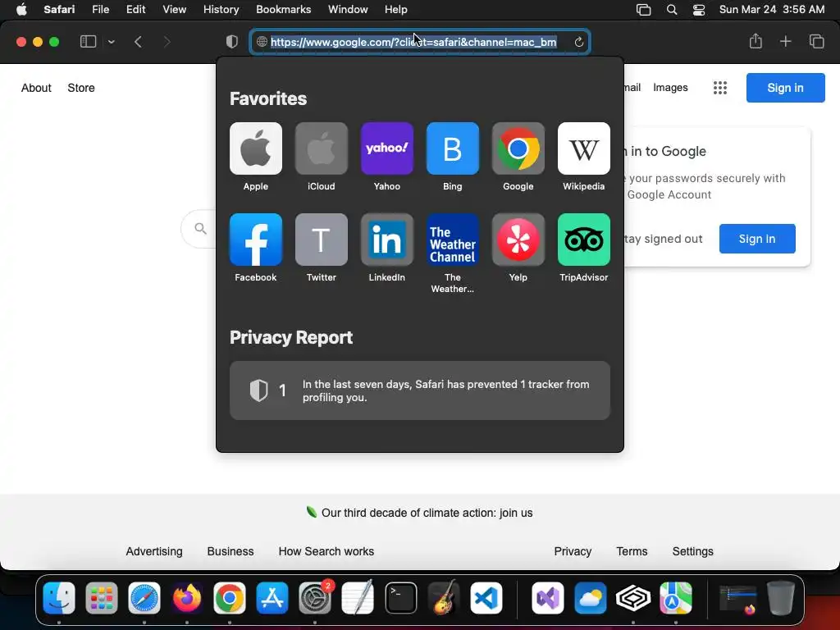Open the Yelp favorite tile
This screenshot has width=840, height=630.
518,240
